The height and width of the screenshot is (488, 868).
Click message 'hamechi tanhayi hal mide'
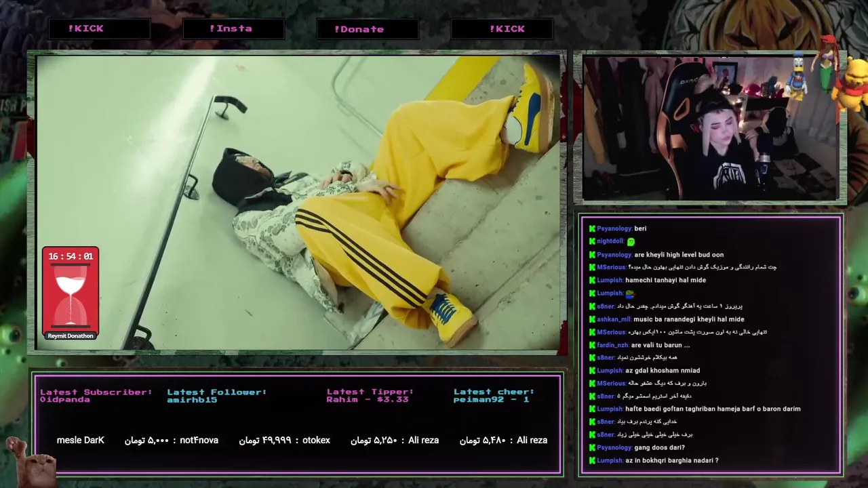point(665,280)
